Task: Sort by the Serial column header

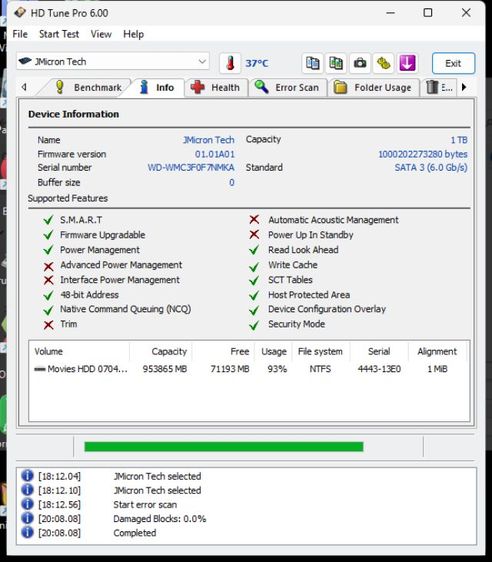Action: [379, 351]
